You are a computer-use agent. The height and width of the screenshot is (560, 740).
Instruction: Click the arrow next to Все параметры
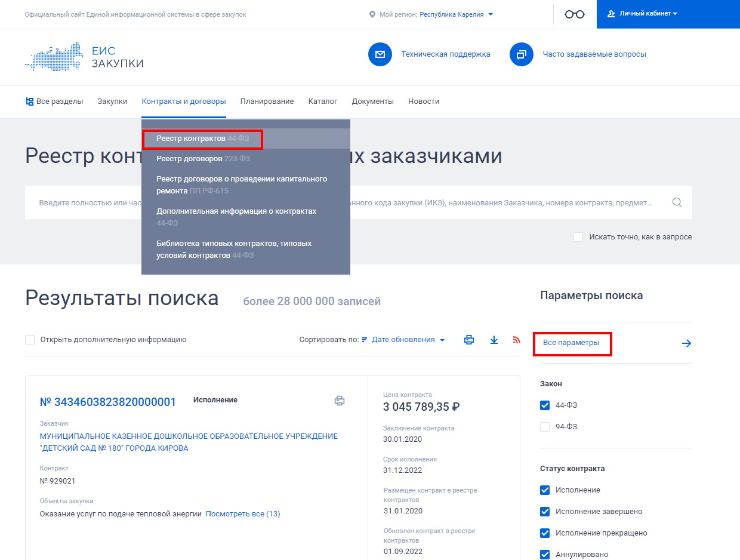(x=686, y=343)
